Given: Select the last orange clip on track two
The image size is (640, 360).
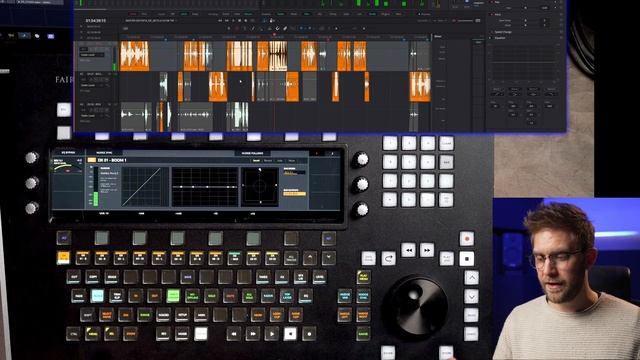Looking at the screenshot, I should coord(420,87).
